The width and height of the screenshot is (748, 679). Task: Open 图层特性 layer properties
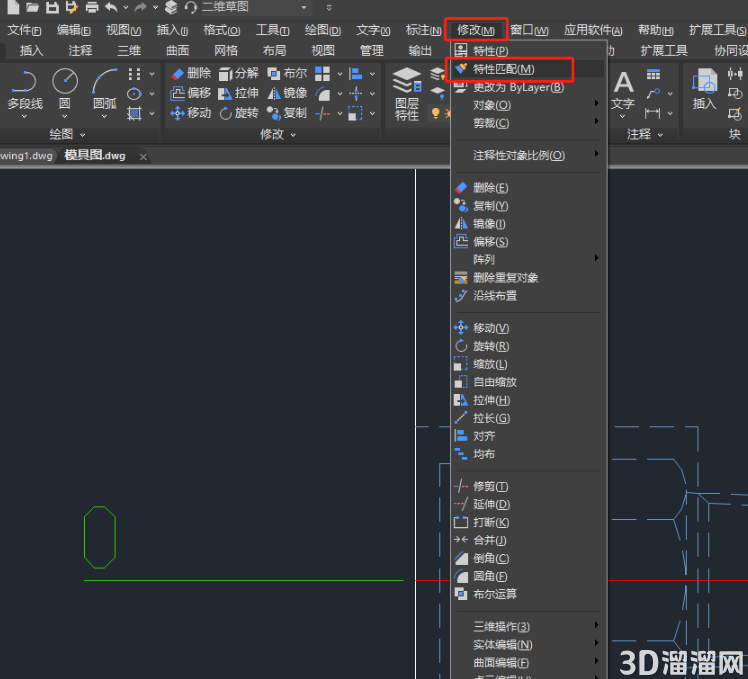407,94
